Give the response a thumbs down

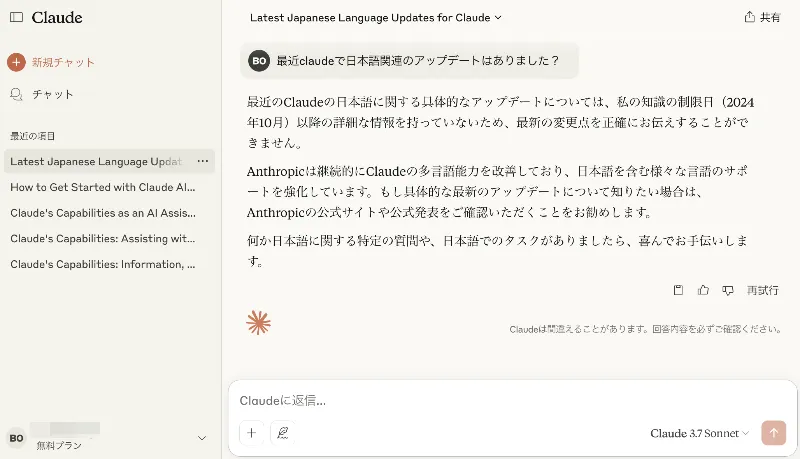[728, 290]
